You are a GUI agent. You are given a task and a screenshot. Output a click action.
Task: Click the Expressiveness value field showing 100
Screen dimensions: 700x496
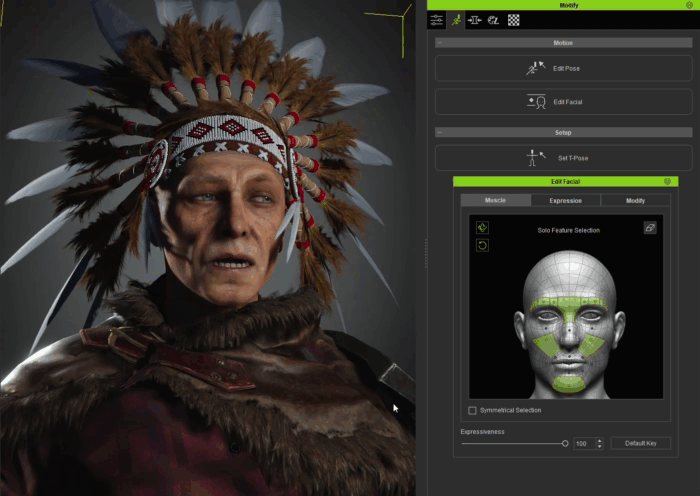click(585, 443)
